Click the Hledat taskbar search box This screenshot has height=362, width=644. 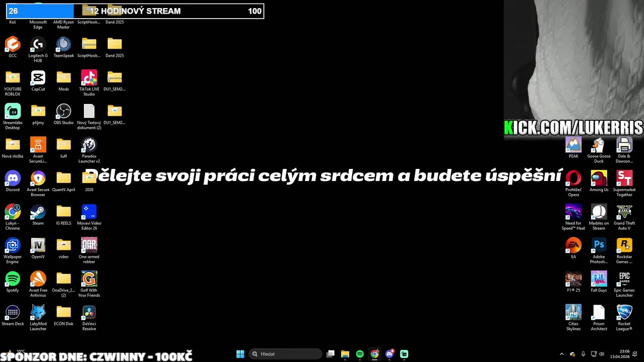[285, 354]
